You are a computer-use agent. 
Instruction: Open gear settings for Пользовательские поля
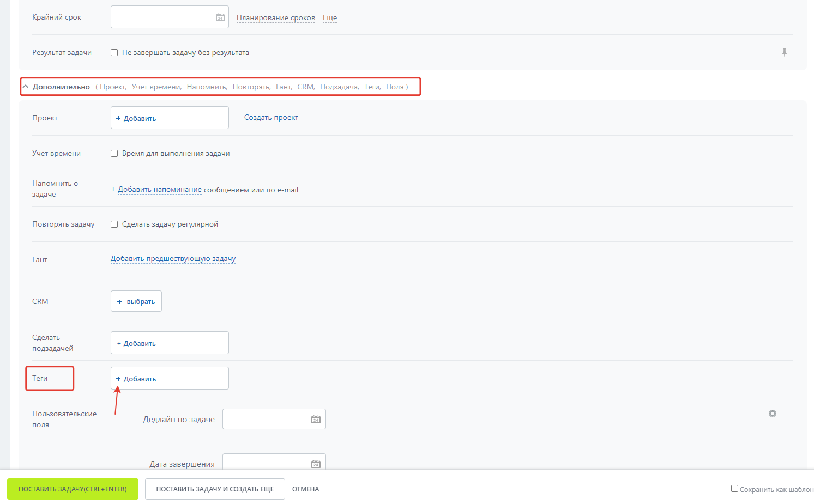tap(773, 414)
